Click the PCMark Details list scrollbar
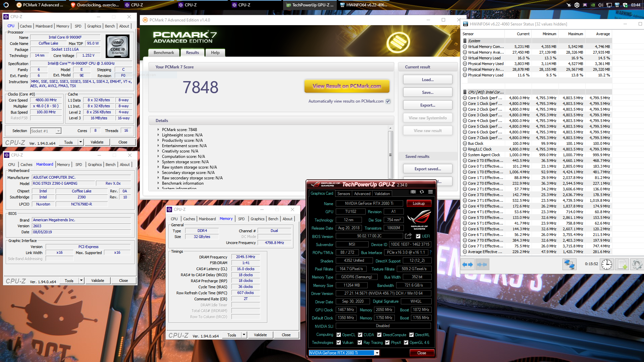The width and height of the screenshot is (644, 362). (390, 154)
